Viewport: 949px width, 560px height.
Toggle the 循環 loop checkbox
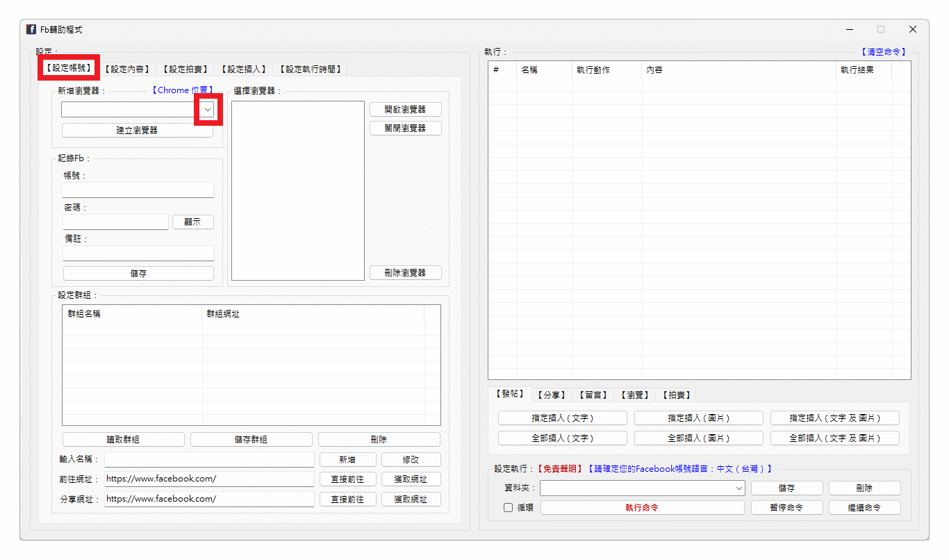pos(509,508)
